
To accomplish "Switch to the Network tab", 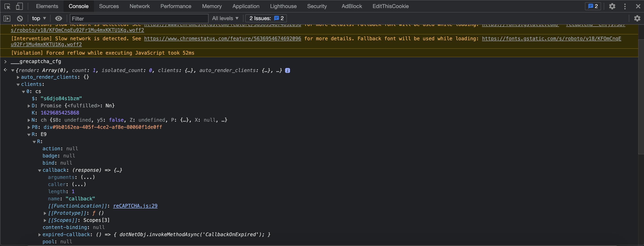I will point(139,6).
